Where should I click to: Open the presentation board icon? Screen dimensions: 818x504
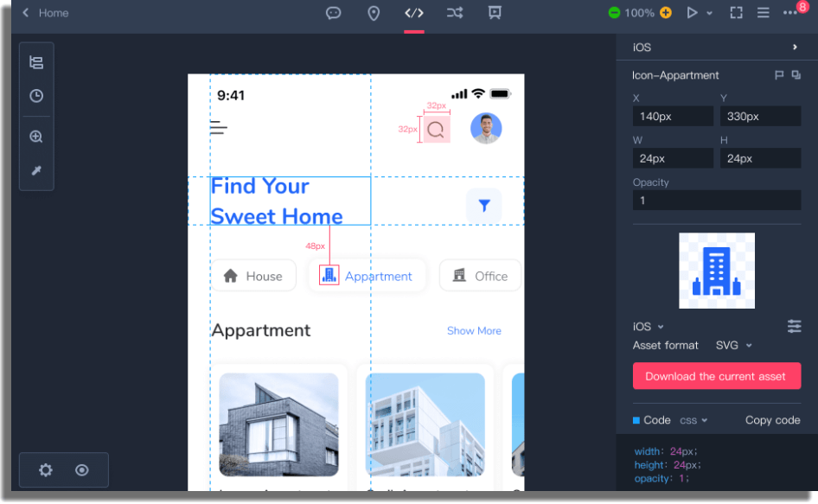tap(495, 12)
